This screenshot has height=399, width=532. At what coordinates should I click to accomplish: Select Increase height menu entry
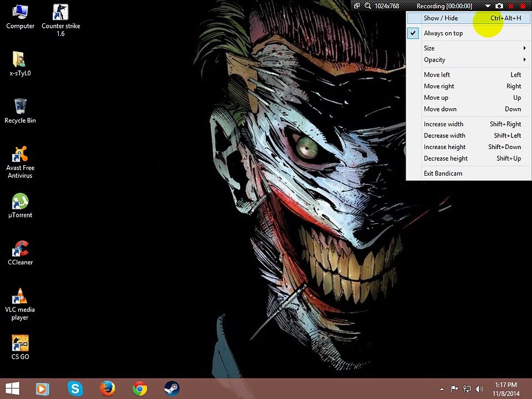[469, 147]
